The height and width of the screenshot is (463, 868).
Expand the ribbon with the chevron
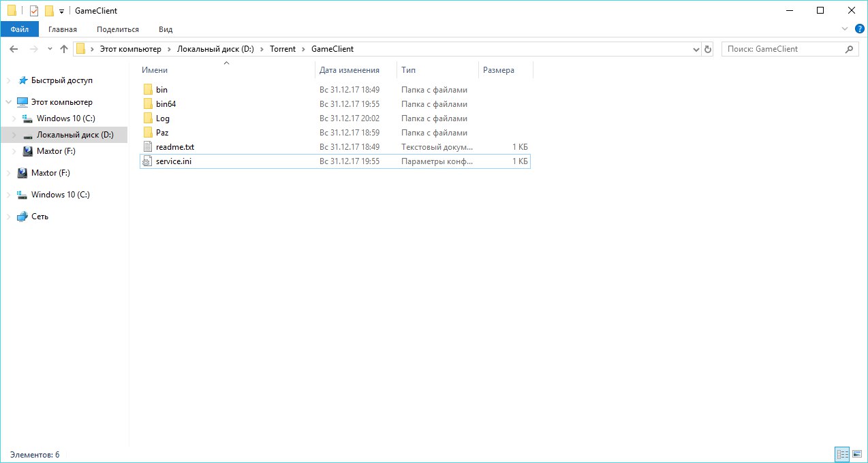(x=845, y=29)
